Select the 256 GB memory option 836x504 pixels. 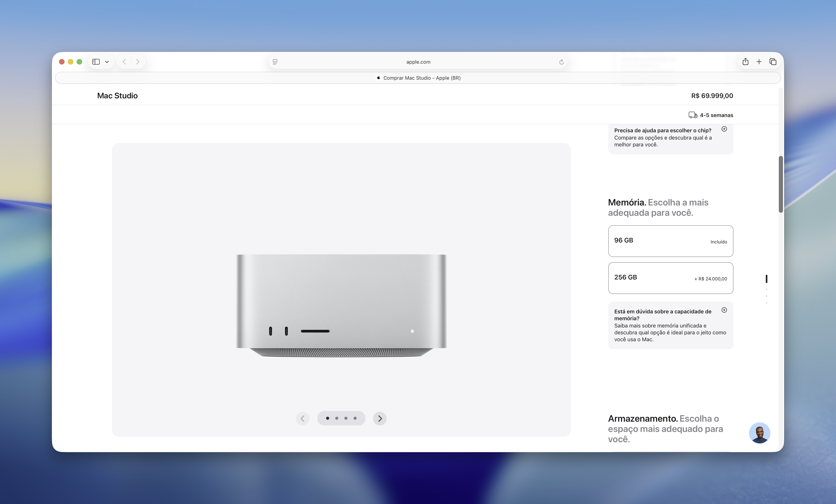pyautogui.click(x=670, y=278)
